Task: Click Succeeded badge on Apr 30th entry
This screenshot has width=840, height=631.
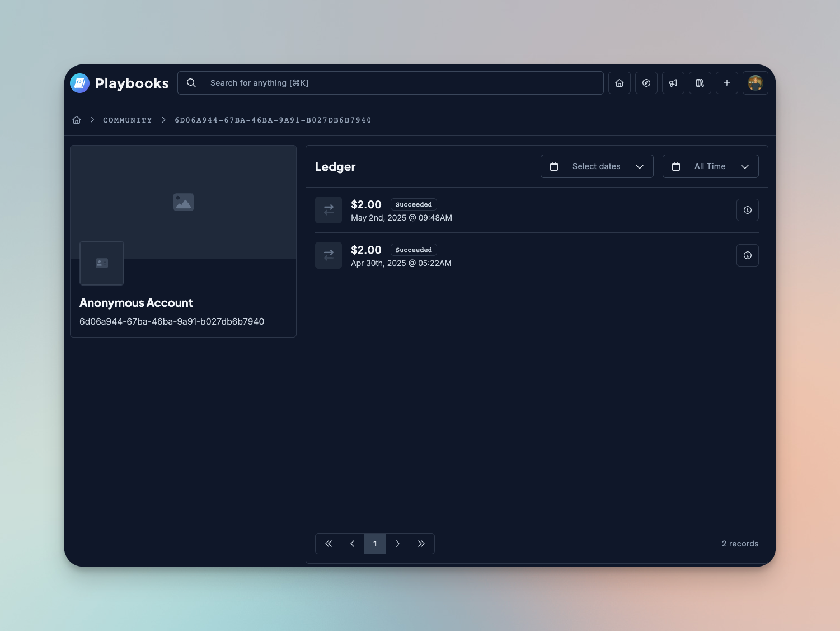Action: click(x=414, y=250)
